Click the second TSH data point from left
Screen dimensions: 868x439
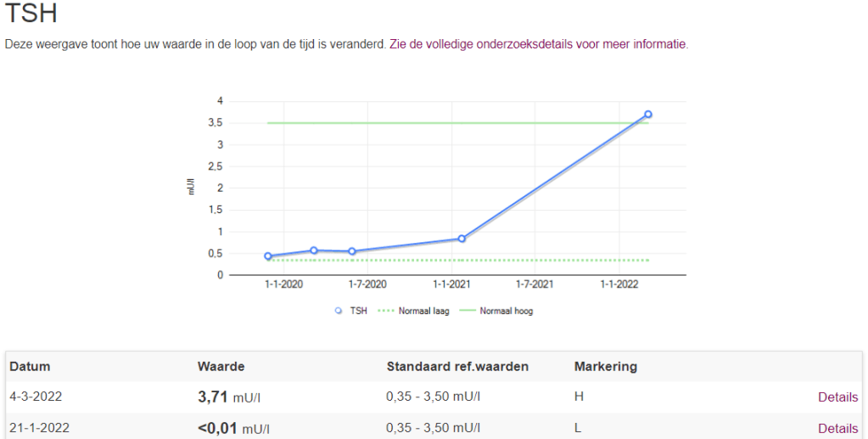(x=314, y=250)
